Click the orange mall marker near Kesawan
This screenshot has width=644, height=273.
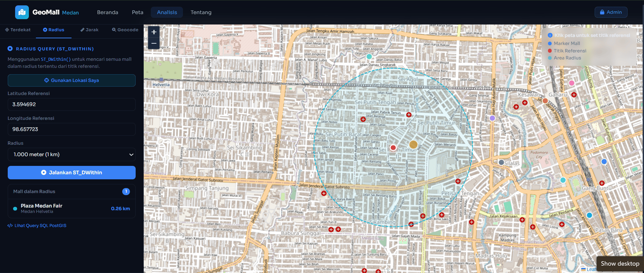point(545,101)
